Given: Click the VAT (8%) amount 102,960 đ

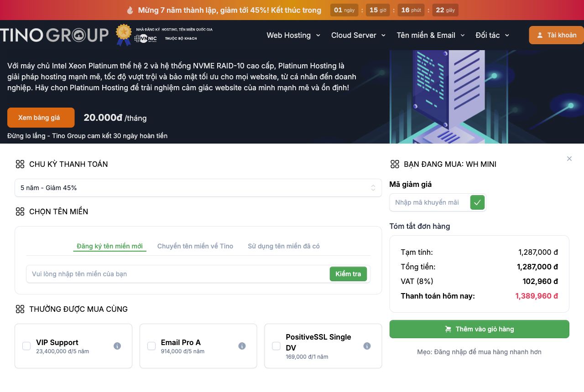Looking at the screenshot, I should click(540, 281).
